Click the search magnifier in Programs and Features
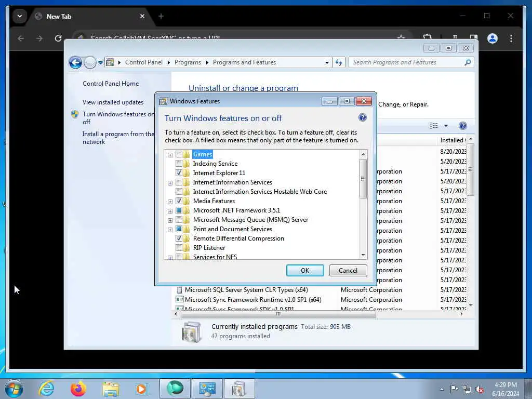 coord(468,62)
